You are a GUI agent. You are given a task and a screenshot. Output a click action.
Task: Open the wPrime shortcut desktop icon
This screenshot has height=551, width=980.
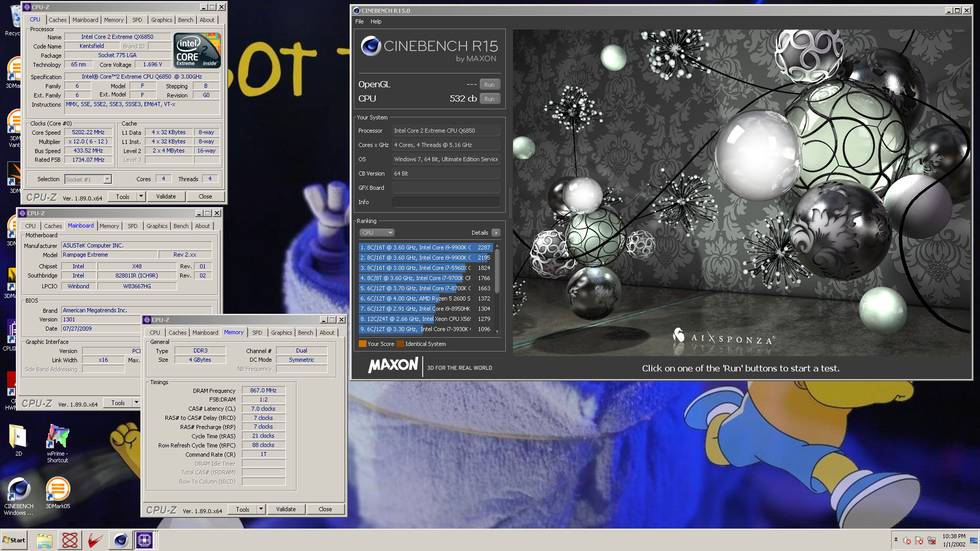(x=57, y=443)
